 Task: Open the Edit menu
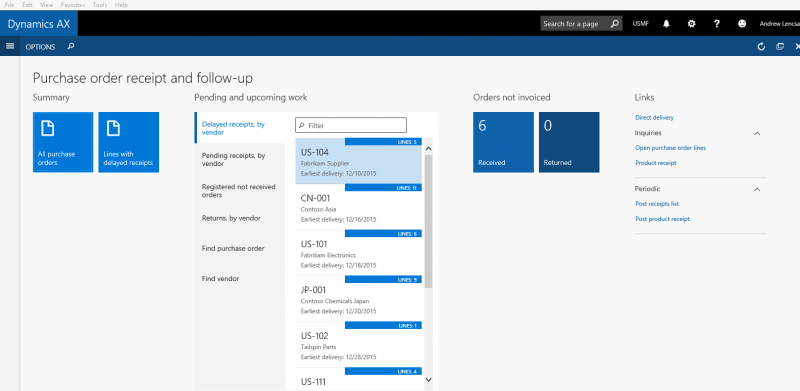(x=27, y=5)
